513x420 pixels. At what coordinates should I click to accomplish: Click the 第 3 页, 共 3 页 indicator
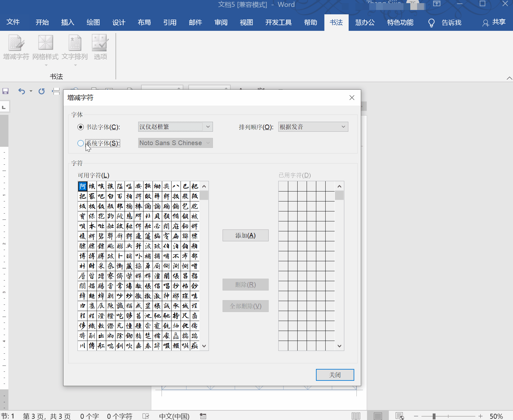tap(47, 416)
